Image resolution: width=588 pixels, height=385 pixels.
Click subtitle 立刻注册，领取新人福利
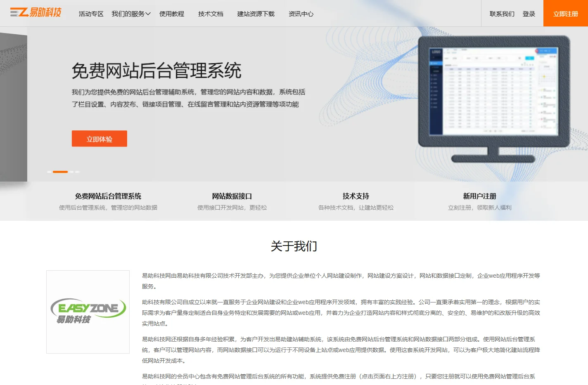(x=480, y=208)
